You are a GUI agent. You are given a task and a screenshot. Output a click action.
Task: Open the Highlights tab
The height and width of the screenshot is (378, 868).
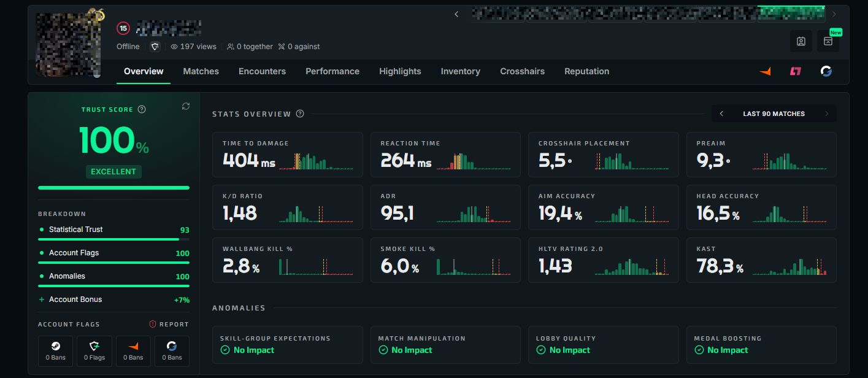point(400,71)
